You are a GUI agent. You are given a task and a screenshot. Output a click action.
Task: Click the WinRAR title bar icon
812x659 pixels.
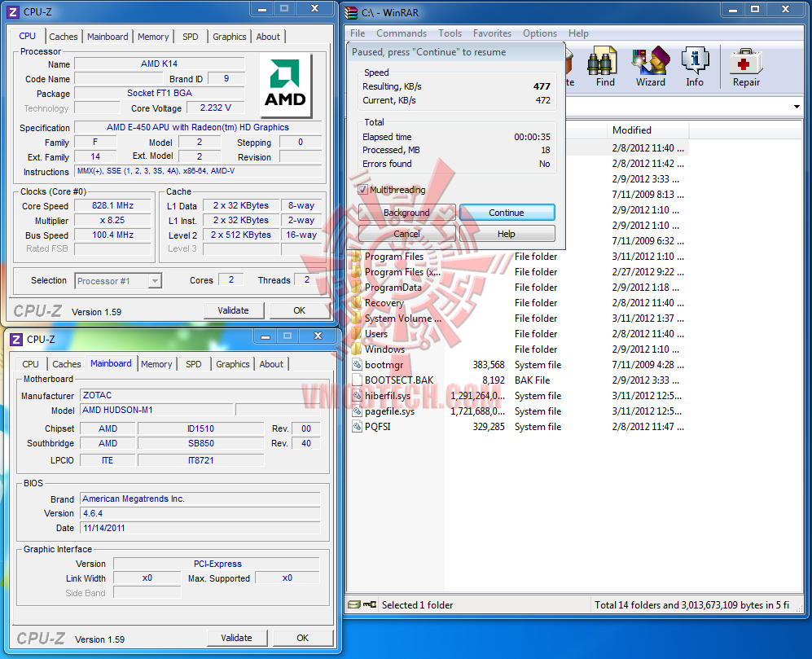352,12
